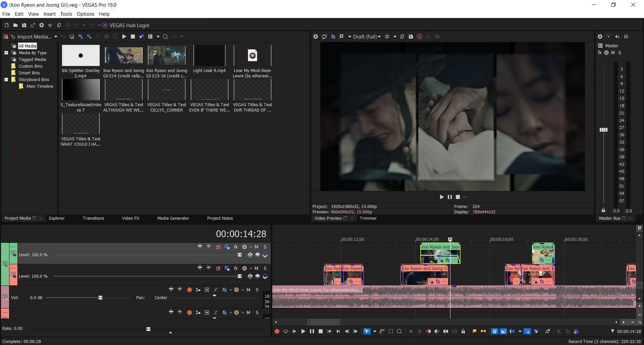The image size is (644, 345).
Task: Open the preview overlays dropdown arrow
Action: click(395, 36)
